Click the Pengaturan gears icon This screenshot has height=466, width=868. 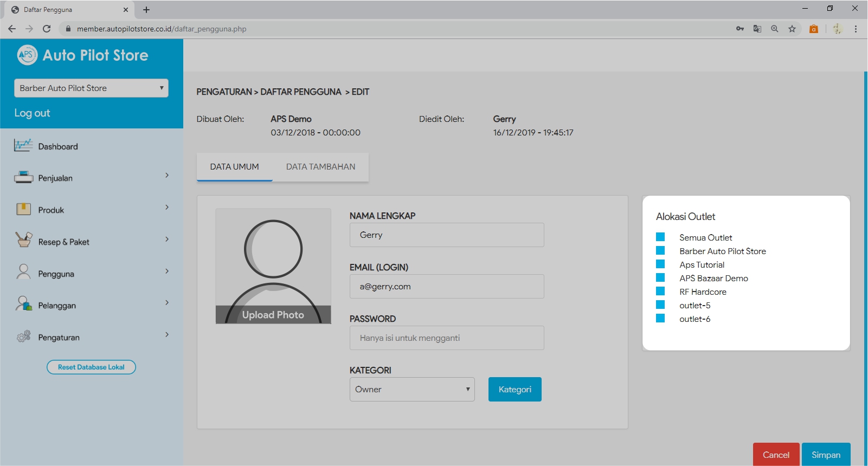click(x=23, y=336)
